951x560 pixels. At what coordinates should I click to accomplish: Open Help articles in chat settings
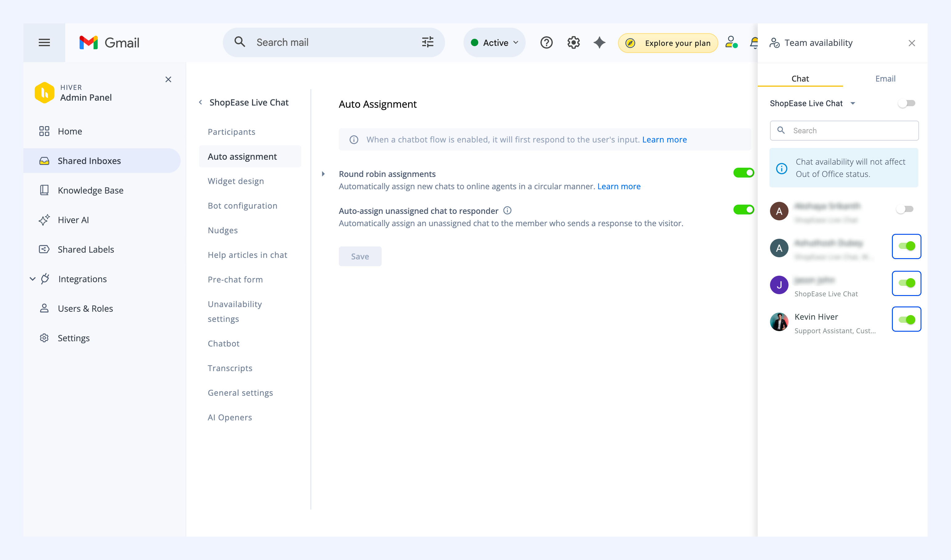pos(247,255)
